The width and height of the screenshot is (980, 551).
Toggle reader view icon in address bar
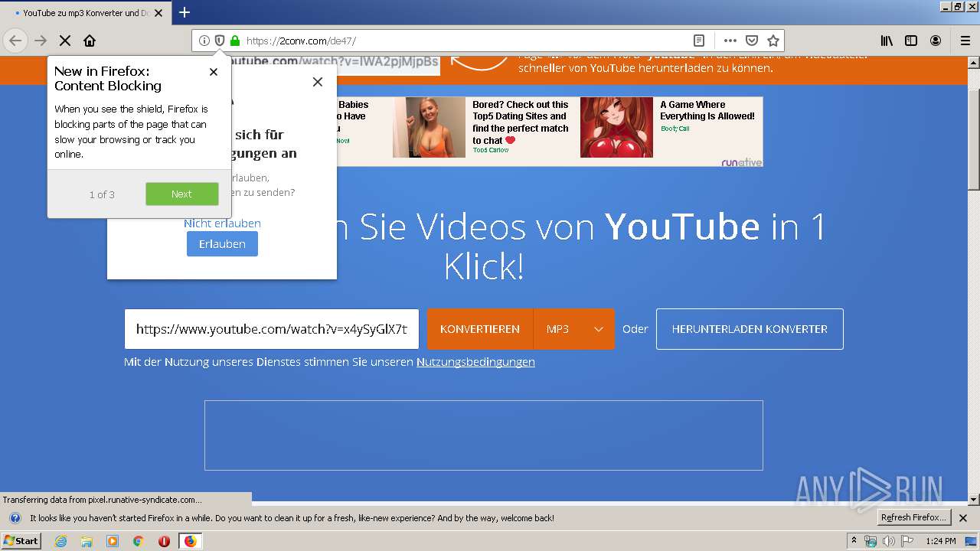click(699, 41)
